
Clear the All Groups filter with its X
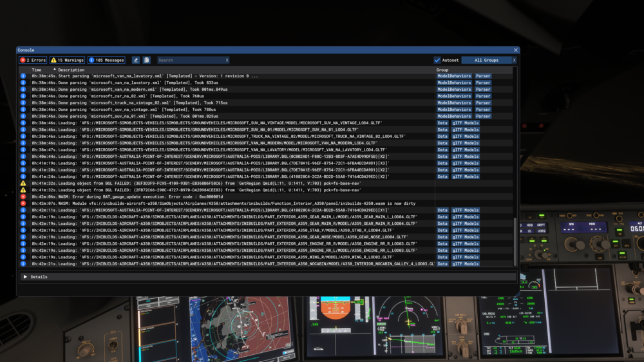point(514,60)
